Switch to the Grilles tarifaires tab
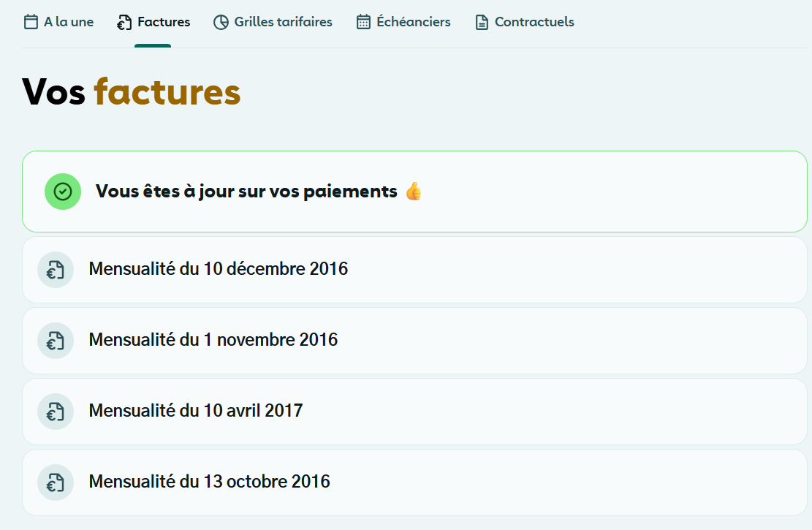The height and width of the screenshot is (530, 812). click(x=283, y=22)
